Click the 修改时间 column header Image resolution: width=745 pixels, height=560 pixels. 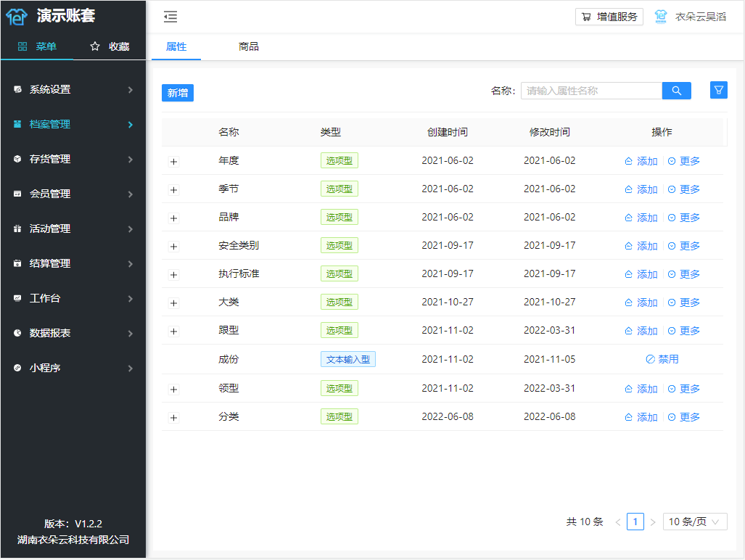point(550,132)
